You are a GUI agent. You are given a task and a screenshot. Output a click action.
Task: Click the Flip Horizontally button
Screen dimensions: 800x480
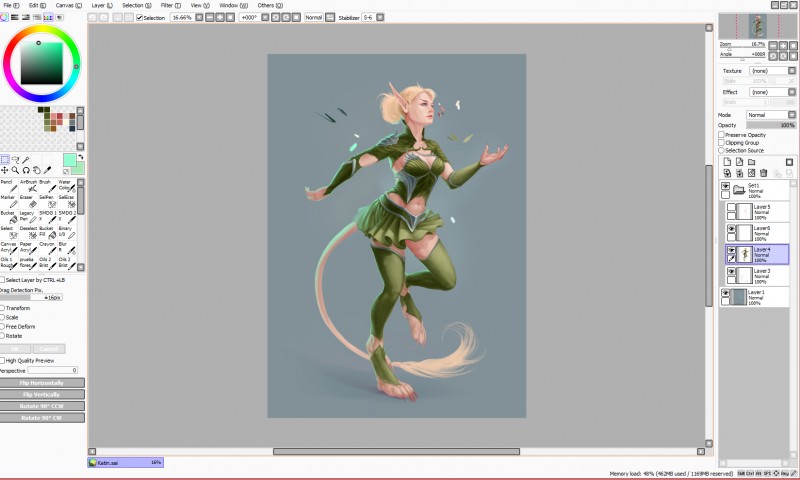coord(42,383)
